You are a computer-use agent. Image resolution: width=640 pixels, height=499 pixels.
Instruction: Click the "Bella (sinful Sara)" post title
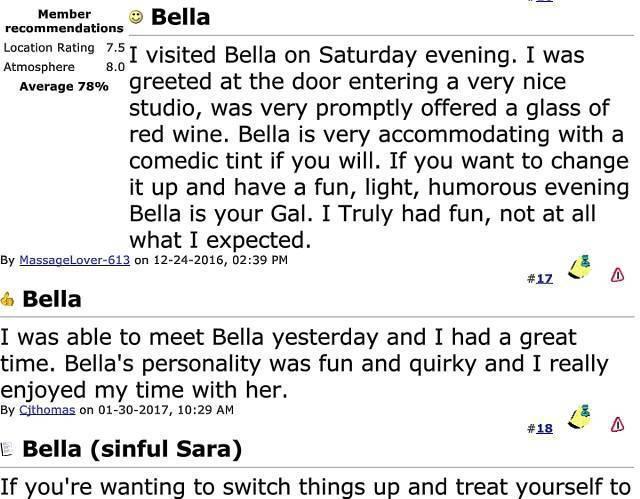pyautogui.click(x=132, y=449)
